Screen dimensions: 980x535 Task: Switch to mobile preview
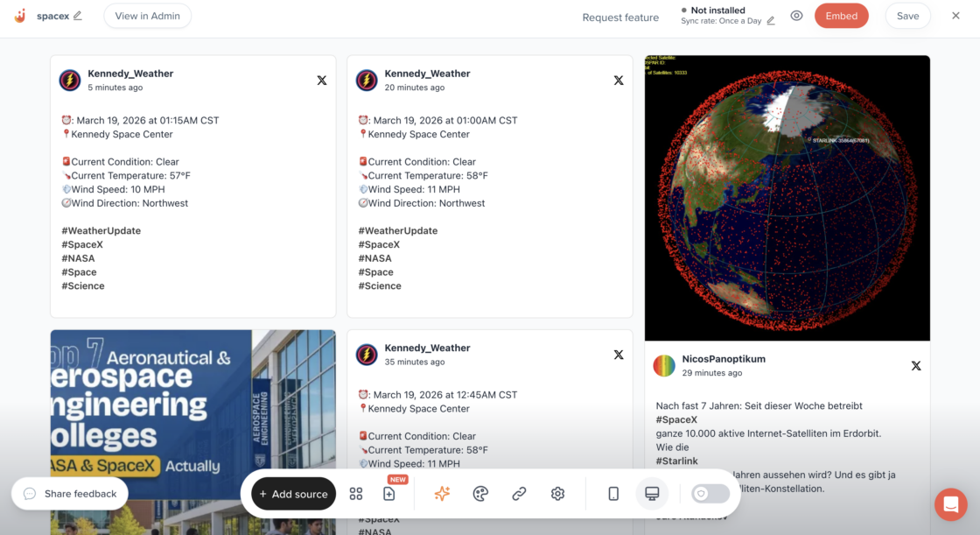tap(613, 494)
